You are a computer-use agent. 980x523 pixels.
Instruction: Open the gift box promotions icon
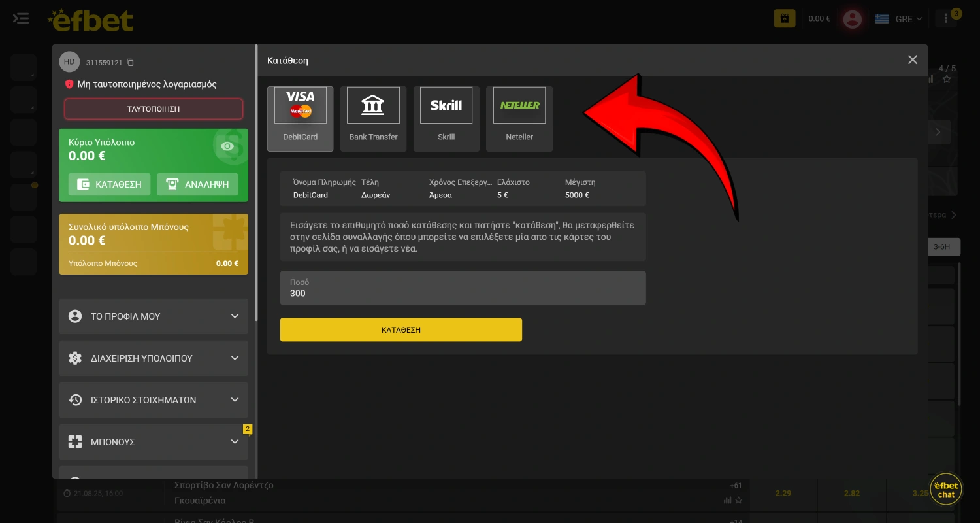point(785,18)
